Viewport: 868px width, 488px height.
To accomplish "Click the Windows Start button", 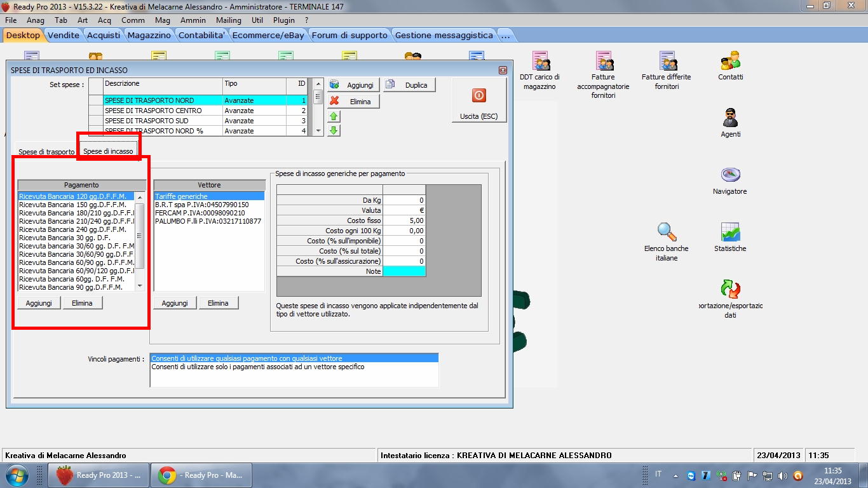I will click(x=15, y=475).
